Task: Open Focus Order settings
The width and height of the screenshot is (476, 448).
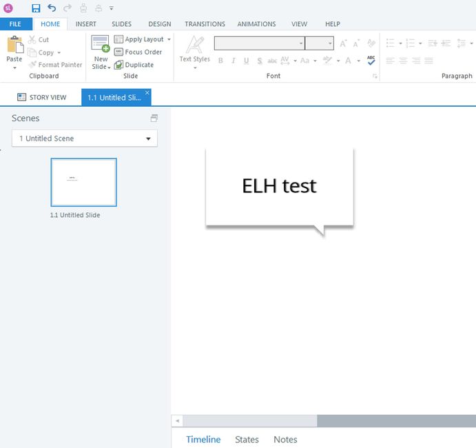Action: 138,52
